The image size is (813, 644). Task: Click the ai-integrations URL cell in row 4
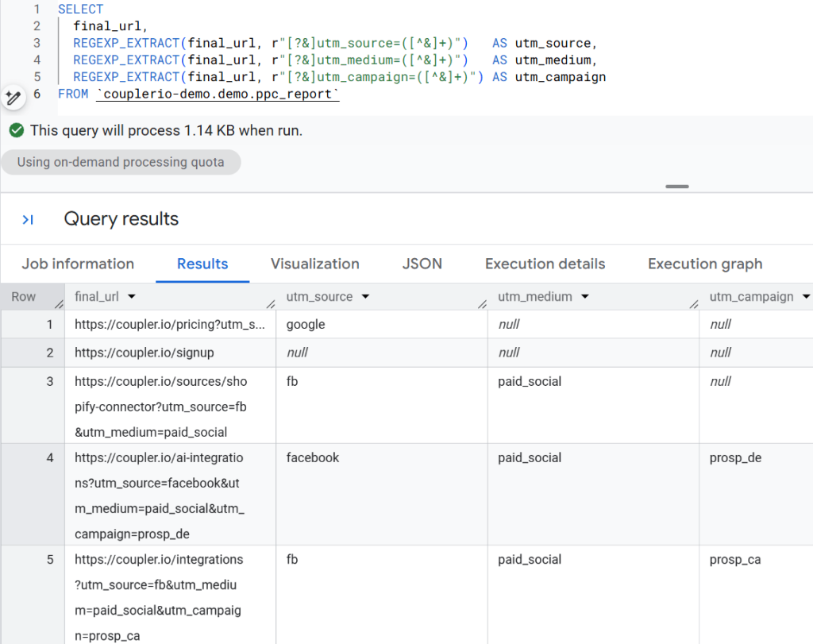point(170,494)
